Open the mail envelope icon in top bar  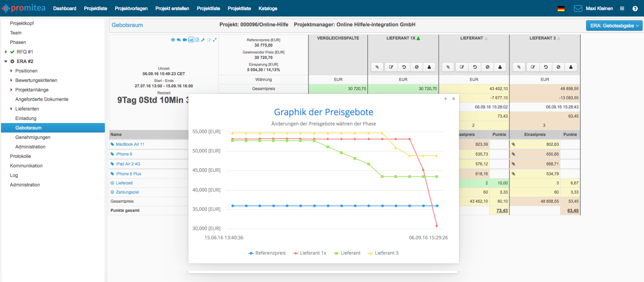click(578, 8)
